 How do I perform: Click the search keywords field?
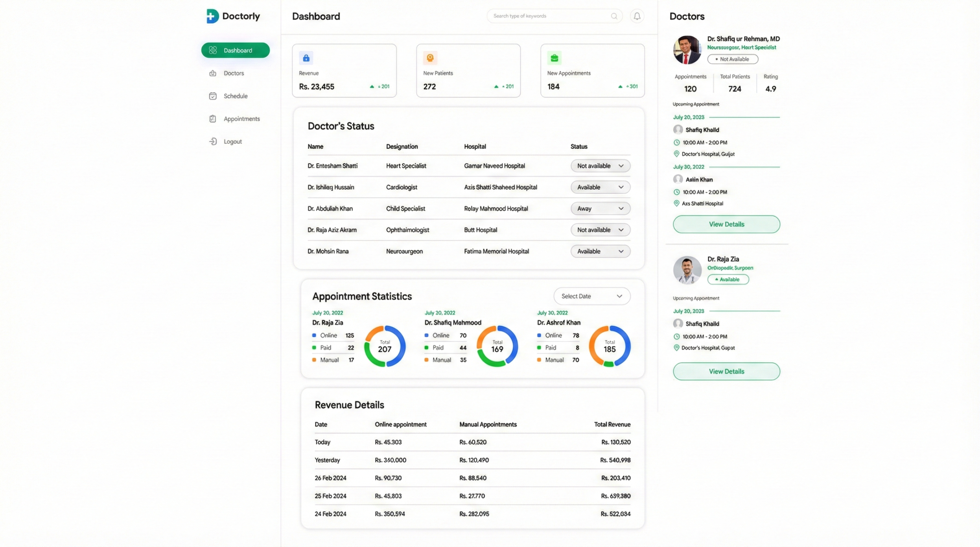[554, 16]
